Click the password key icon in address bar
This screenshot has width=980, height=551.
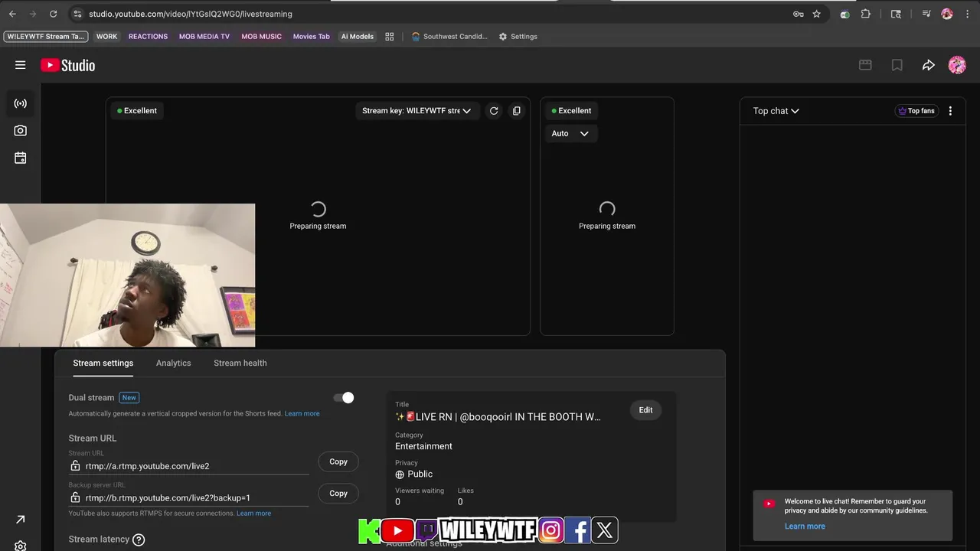coord(798,14)
